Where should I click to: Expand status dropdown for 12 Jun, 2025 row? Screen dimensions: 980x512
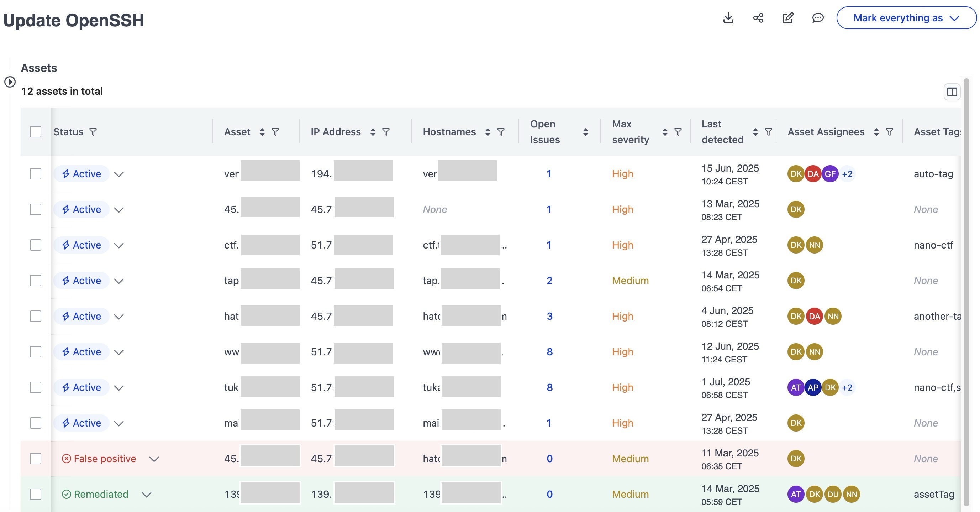[x=119, y=352]
